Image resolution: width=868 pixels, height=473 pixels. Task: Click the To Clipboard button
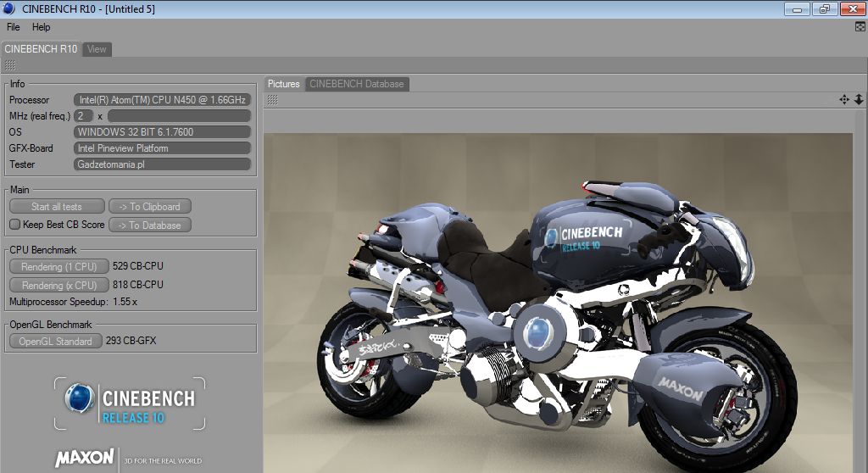150,207
